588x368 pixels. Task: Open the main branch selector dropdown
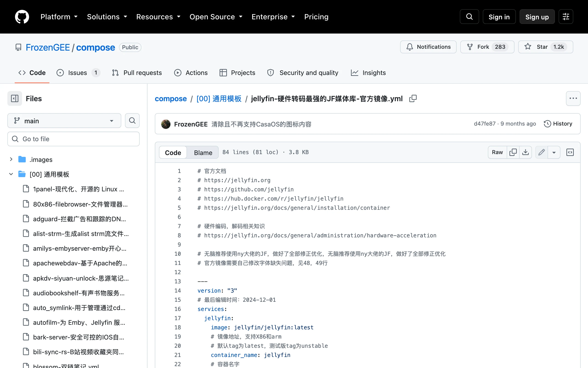click(64, 121)
